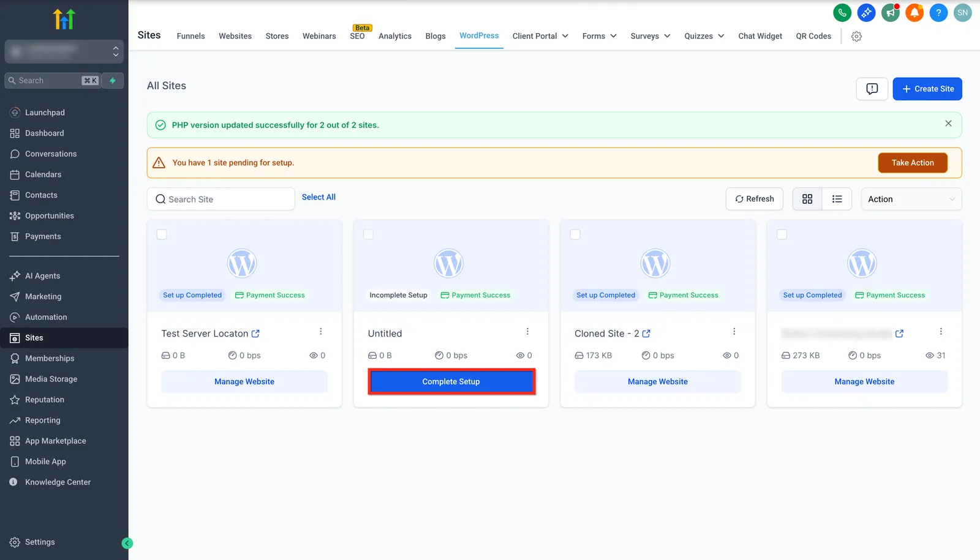Switch to list view layout icon

(x=837, y=199)
